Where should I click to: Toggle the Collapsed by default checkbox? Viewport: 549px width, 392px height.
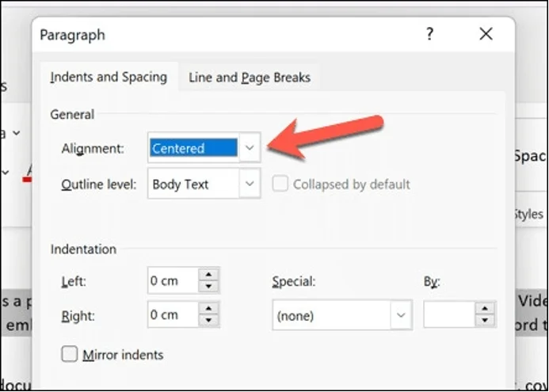pyautogui.click(x=280, y=185)
